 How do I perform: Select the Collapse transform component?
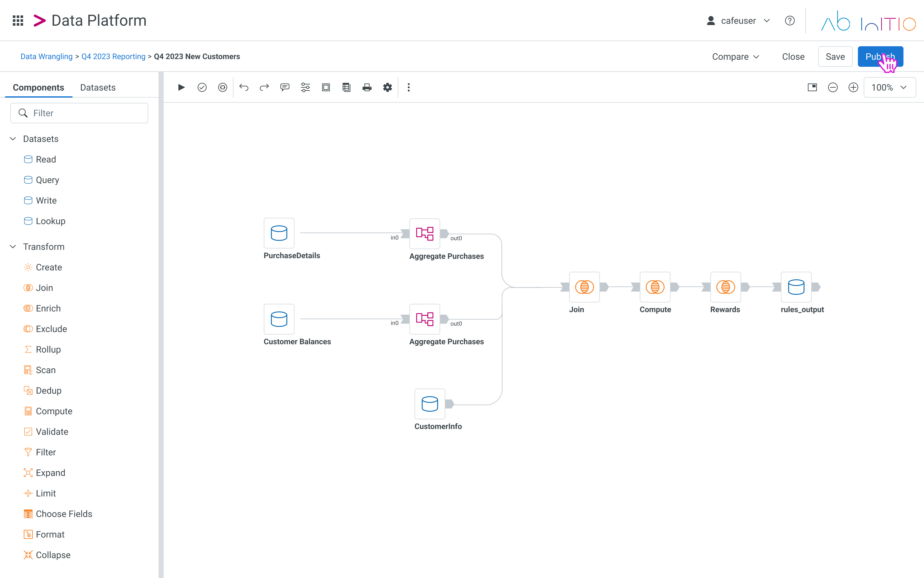47,555
